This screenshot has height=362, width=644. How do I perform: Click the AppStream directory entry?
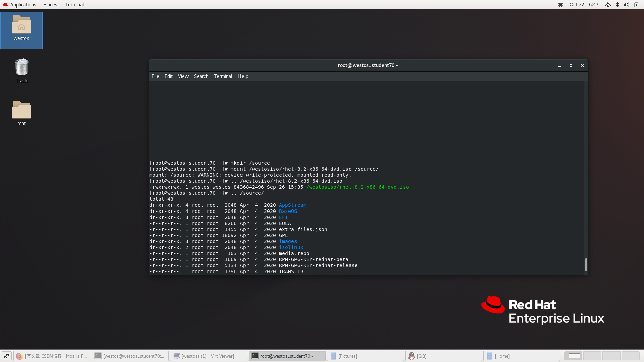coord(292,205)
